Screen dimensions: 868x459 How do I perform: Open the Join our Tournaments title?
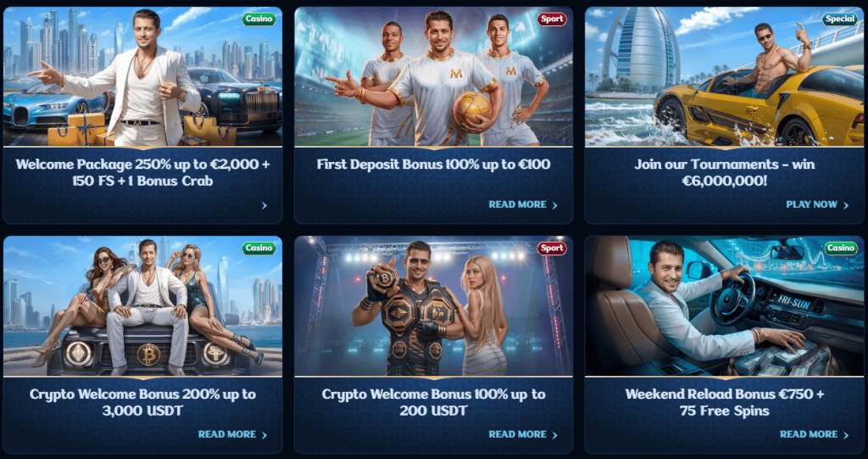click(725, 172)
